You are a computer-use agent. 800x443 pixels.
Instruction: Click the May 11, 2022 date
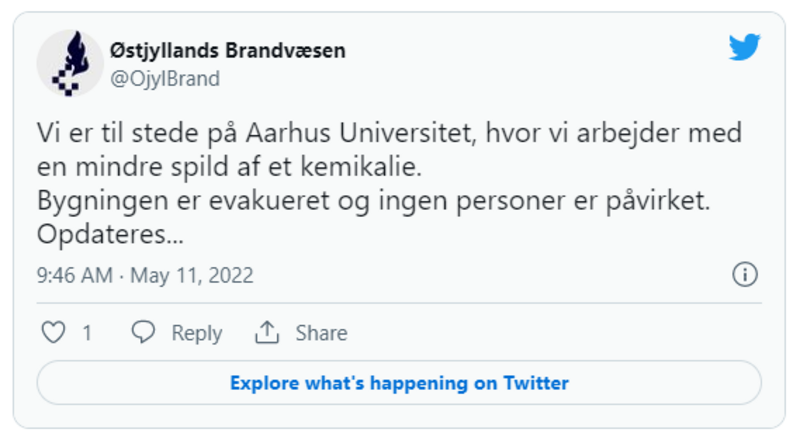click(x=192, y=276)
